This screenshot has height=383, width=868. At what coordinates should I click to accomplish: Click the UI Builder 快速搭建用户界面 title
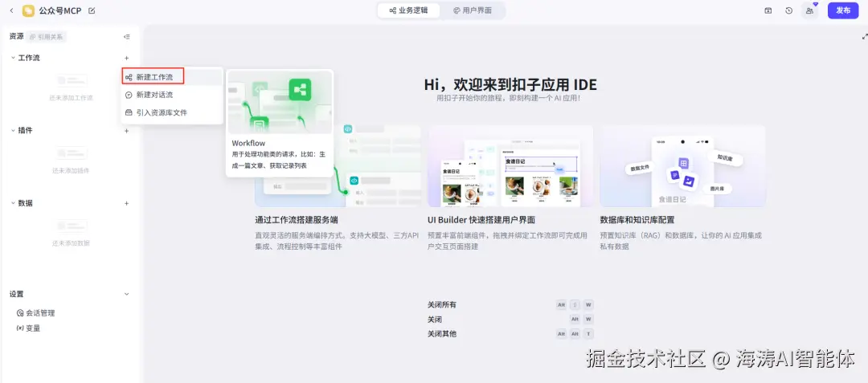pyautogui.click(x=481, y=220)
